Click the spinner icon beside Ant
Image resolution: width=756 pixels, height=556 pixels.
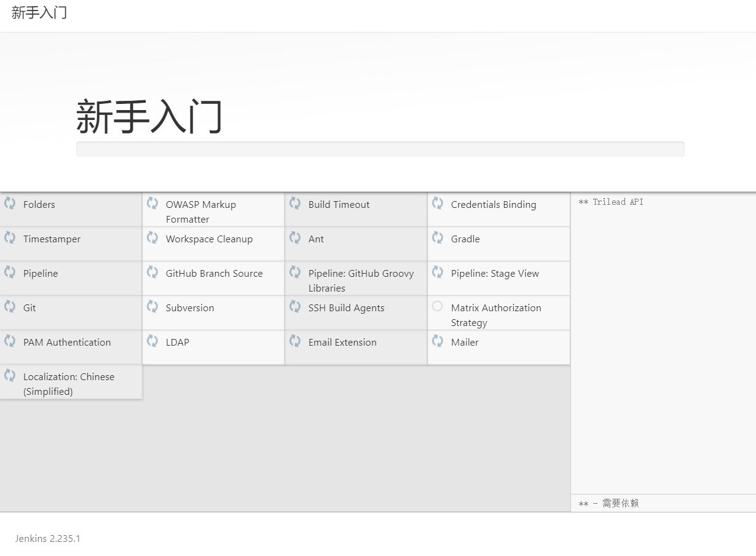[295, 238]
